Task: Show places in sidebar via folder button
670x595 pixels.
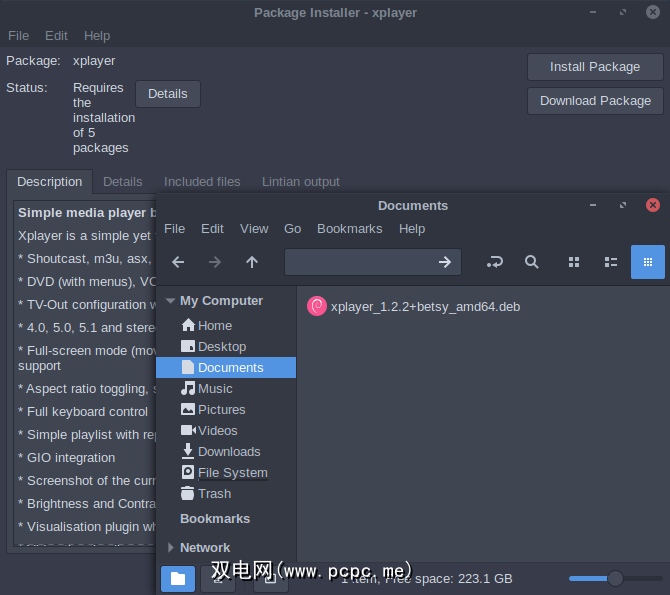Action: (x=178, y=579)
